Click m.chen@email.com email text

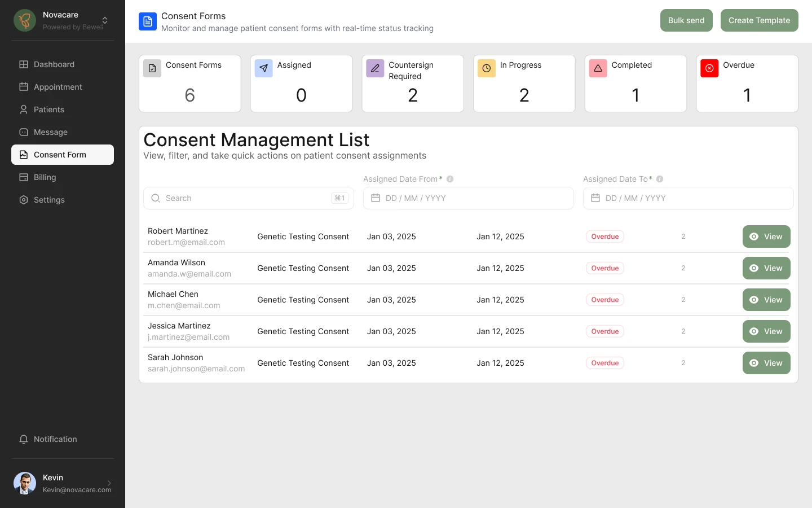184,305
